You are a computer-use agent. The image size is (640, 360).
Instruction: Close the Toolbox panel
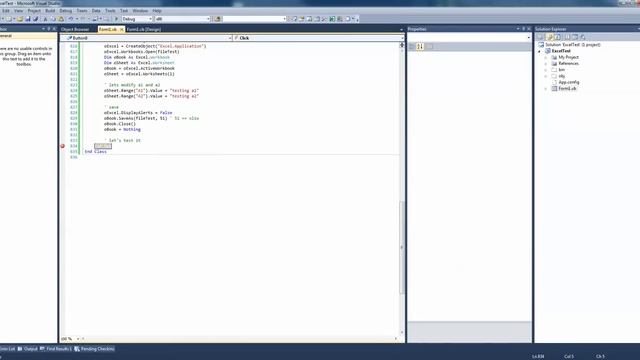pos(54,29)
